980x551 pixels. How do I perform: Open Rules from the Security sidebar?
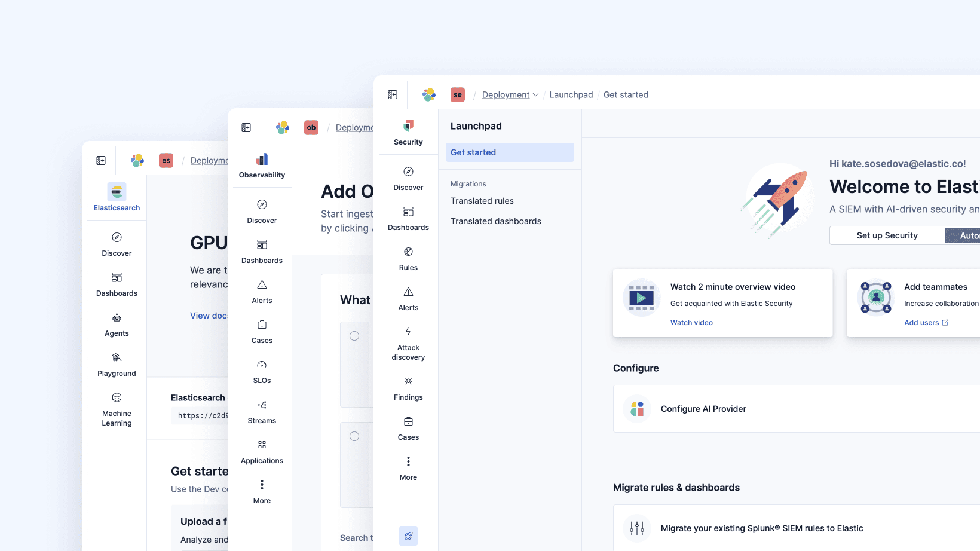408,258
